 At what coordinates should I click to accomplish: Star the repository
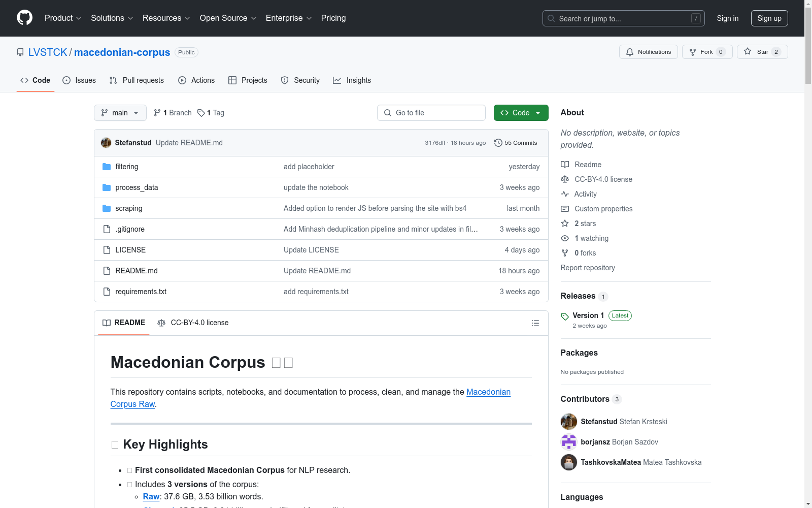pyautogui.click(x=762, y=52)
